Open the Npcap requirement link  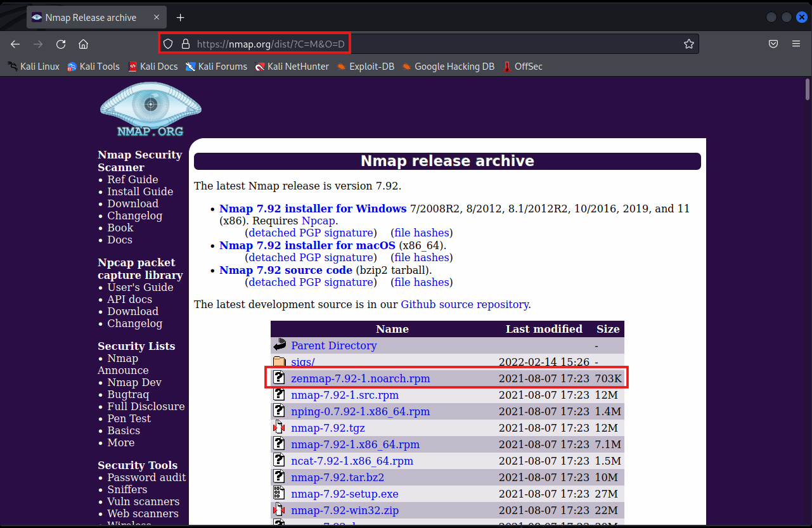318,221
